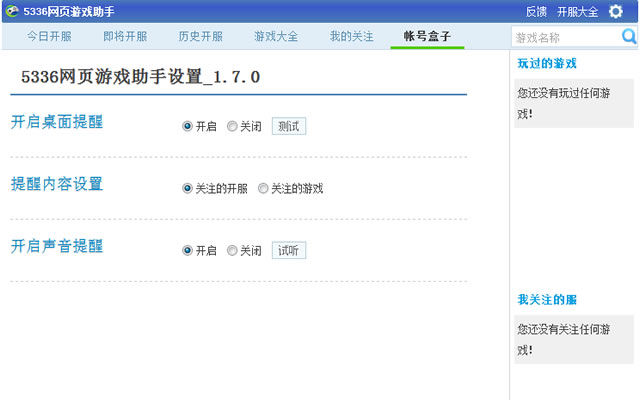
Task: Select 关闭 for desktop reminder
Action: 232,126
